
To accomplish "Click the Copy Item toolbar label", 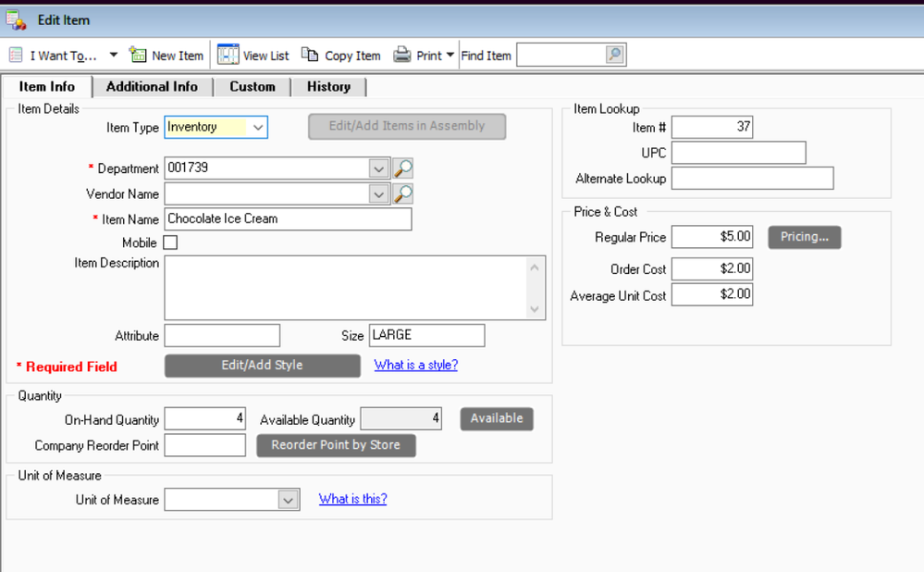I will (x=352, y=56).
